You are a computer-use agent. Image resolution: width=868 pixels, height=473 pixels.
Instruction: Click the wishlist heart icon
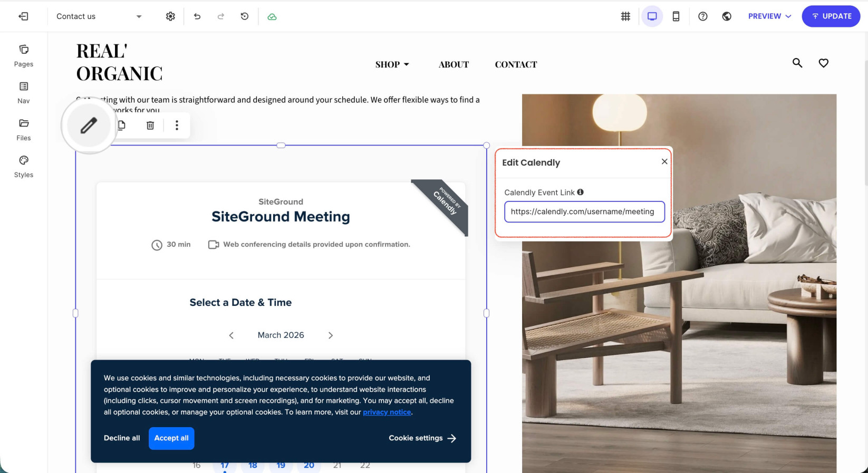(824, 63)
